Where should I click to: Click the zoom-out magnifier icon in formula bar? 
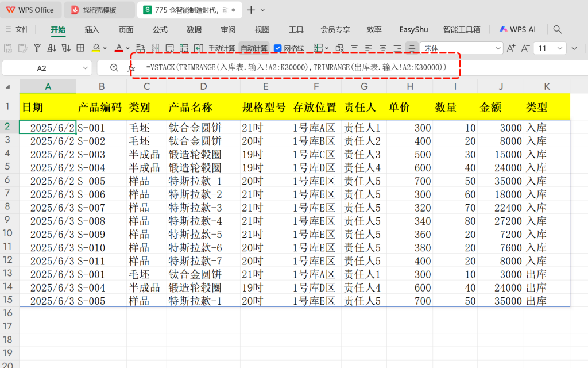coord(114,68)
